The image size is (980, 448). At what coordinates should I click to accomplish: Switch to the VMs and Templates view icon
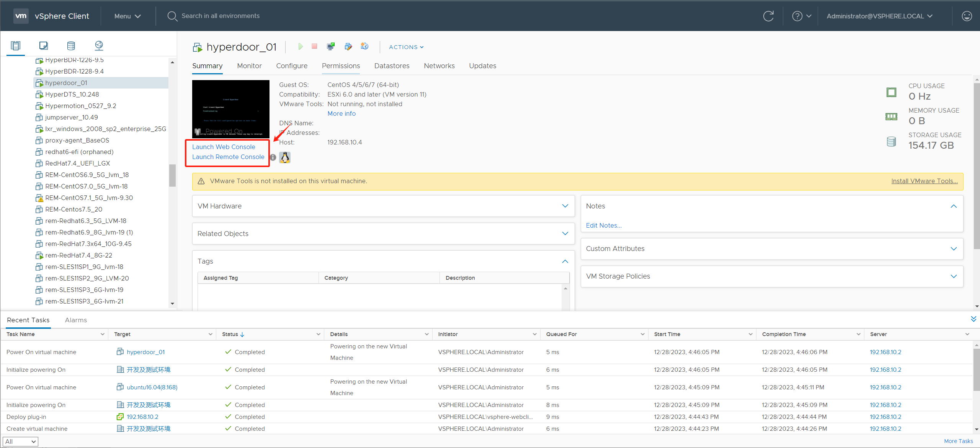pyautogui.click(x=43, y=46)
